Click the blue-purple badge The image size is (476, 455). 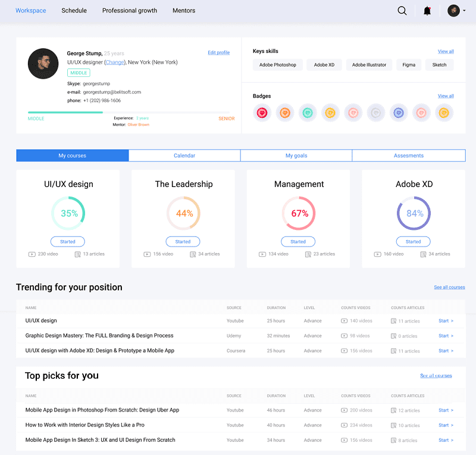[399, 113]
